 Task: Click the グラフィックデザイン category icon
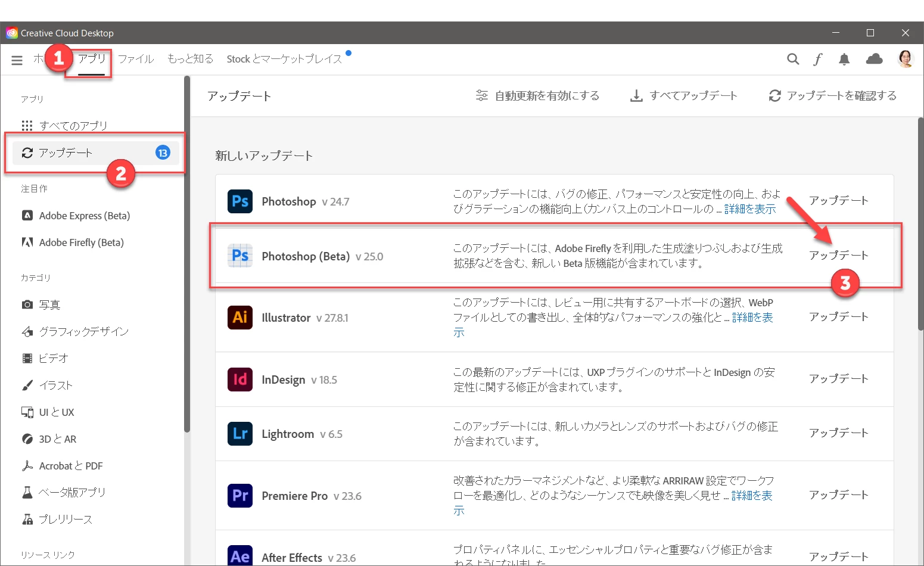pyautogui.click(x=27, y=331)
